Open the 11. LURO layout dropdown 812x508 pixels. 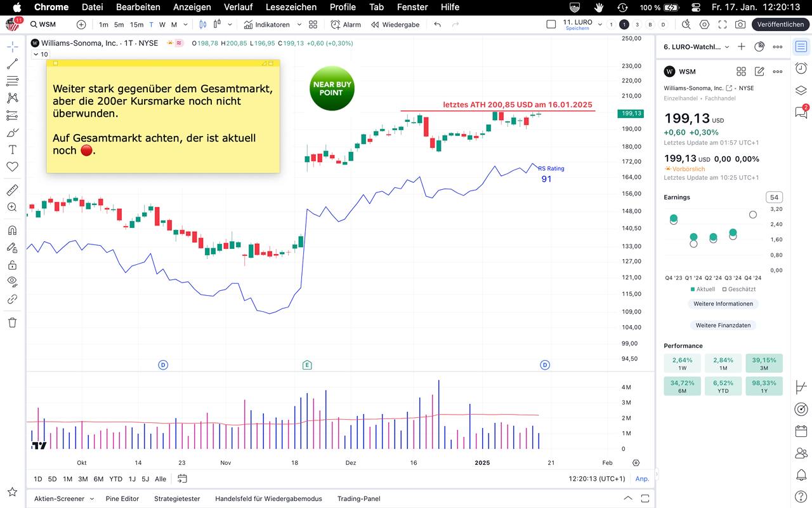600,25
